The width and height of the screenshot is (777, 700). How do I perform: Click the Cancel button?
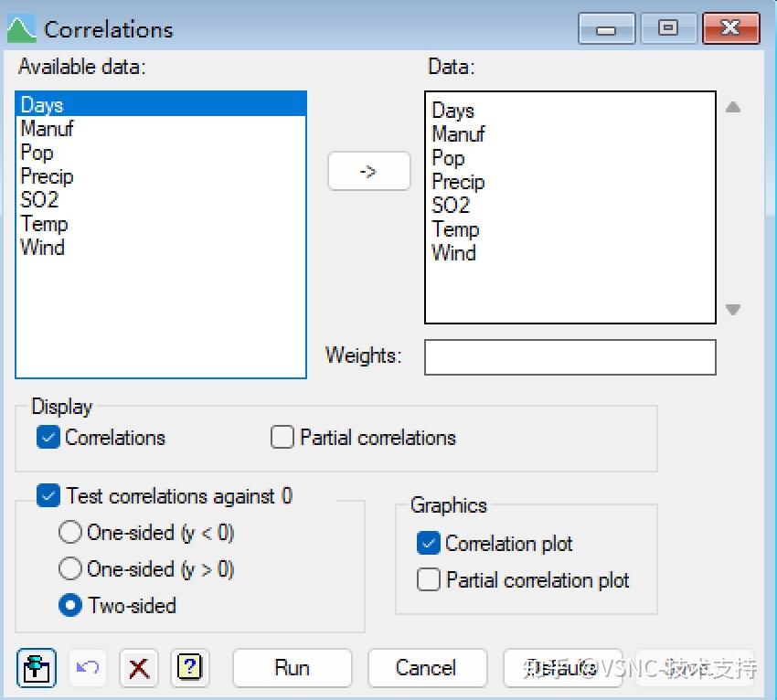point(427,668)
